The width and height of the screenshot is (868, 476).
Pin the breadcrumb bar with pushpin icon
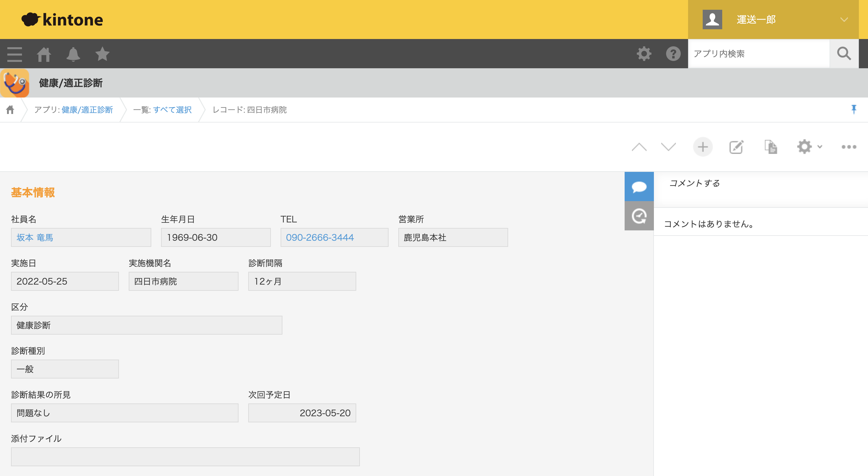(853, 109)
